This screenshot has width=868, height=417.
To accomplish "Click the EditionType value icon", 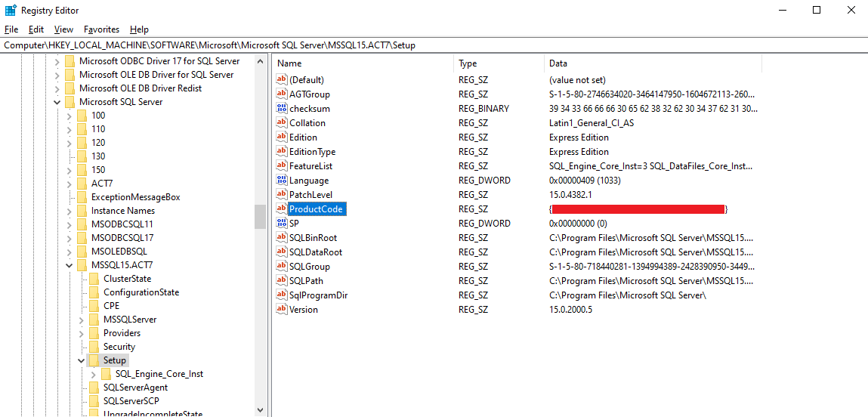I will [282, 152].
